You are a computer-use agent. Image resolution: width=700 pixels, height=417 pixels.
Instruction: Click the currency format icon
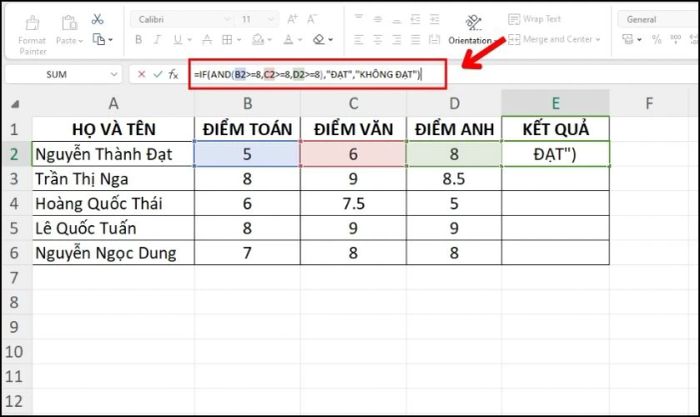pos(628,40)
